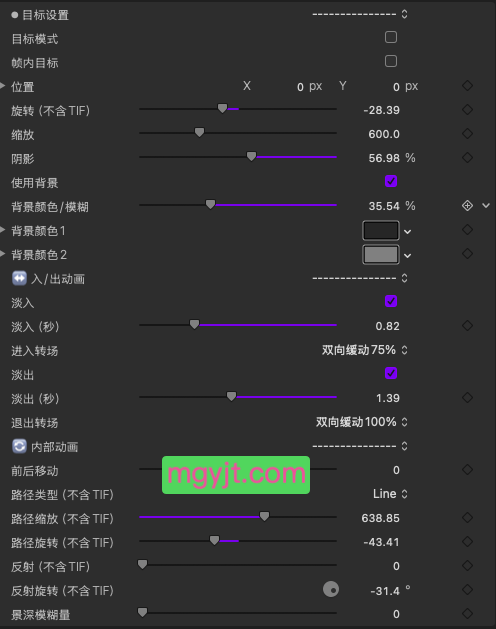Click keyframe diamond for 阴影 row
Image resolution: width=496 pixels, height=629 pixels.
tap(467, 158)
